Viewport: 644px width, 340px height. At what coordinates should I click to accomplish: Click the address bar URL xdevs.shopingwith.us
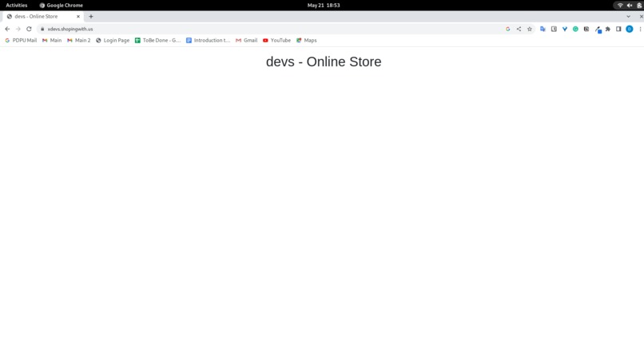[70, 29]
